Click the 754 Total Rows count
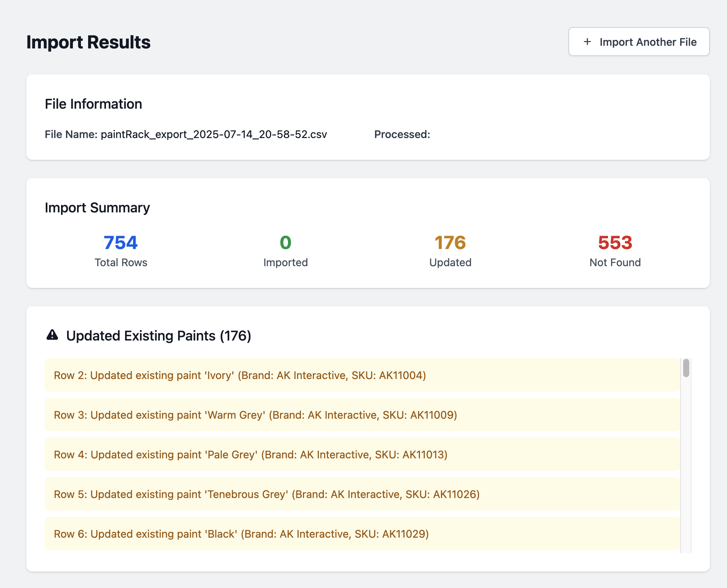 pos(121,243)
